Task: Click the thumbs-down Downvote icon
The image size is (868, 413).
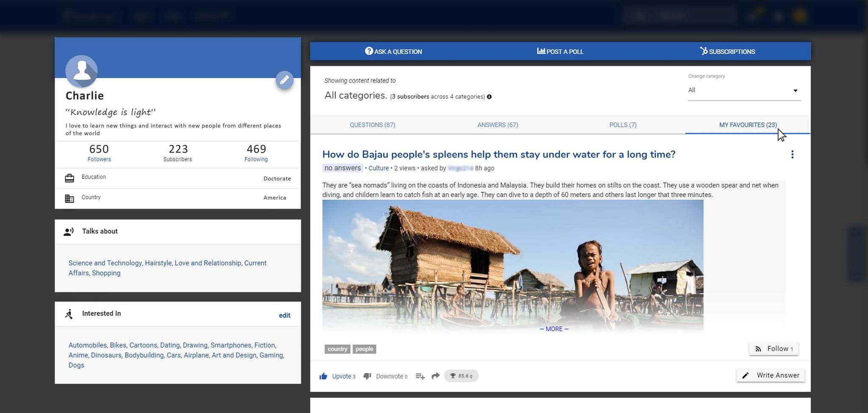Action: 367,376
